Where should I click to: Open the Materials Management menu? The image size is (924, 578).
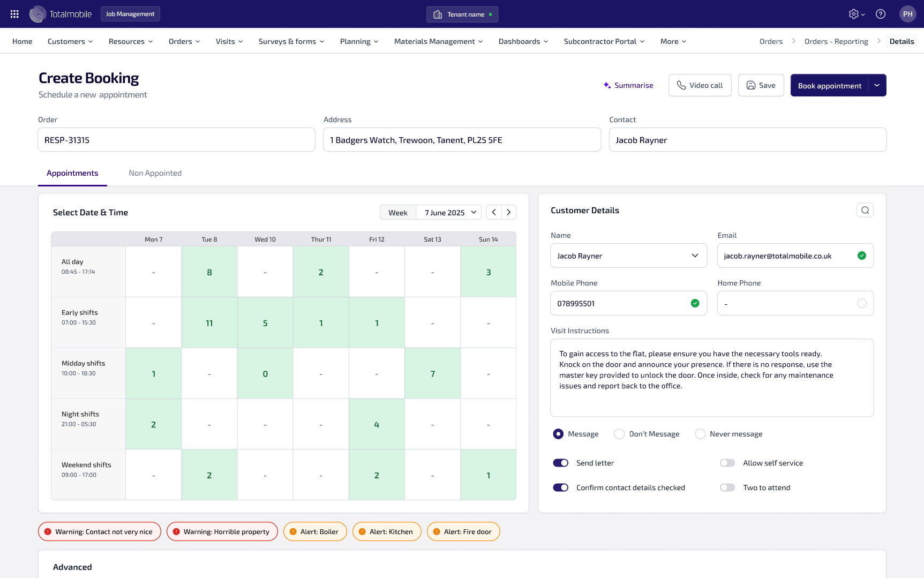(x=438, y=41)
